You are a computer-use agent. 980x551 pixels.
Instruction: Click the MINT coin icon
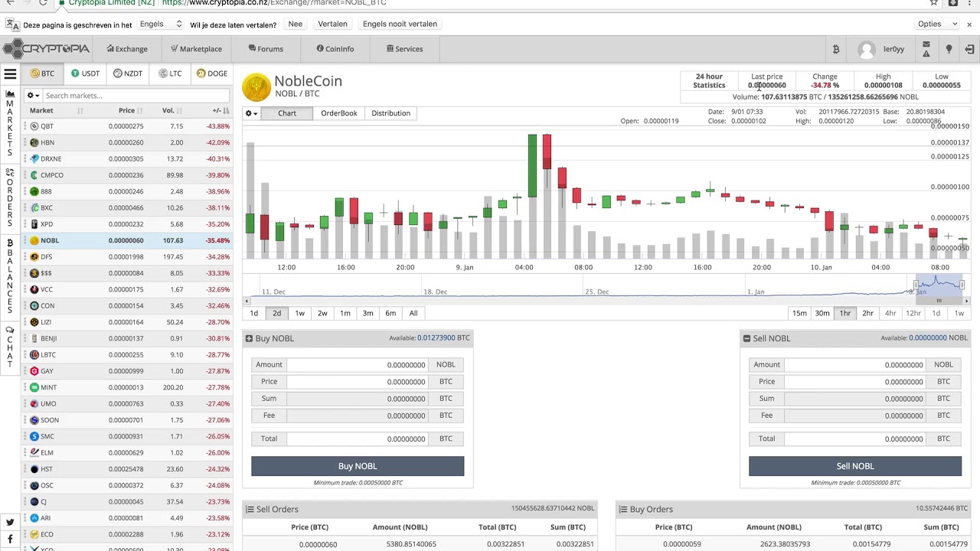pyautogui.click(x=34, y=387)
